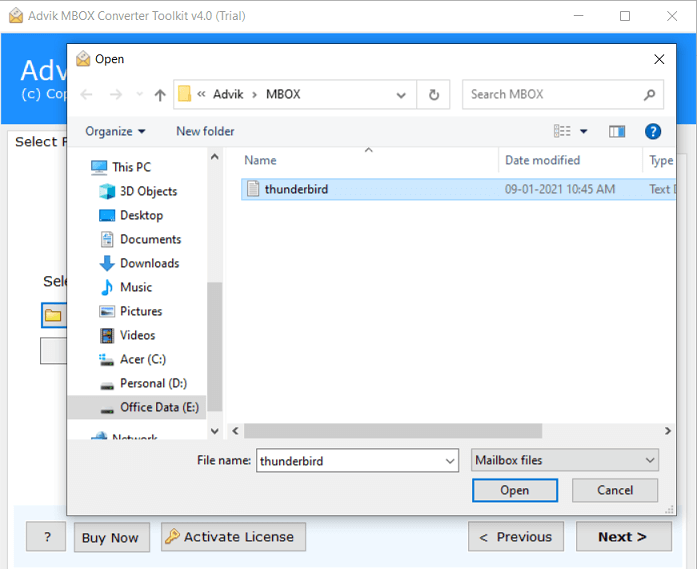This screenshot has width=697, height=569.
Task: Go up one folder level
Action: click(160, 94)
